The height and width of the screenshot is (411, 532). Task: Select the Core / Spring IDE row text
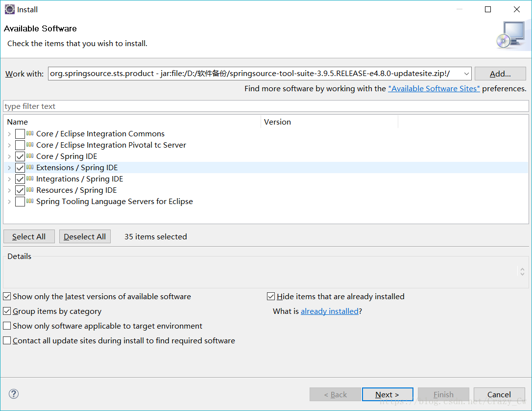click(67, 156)
